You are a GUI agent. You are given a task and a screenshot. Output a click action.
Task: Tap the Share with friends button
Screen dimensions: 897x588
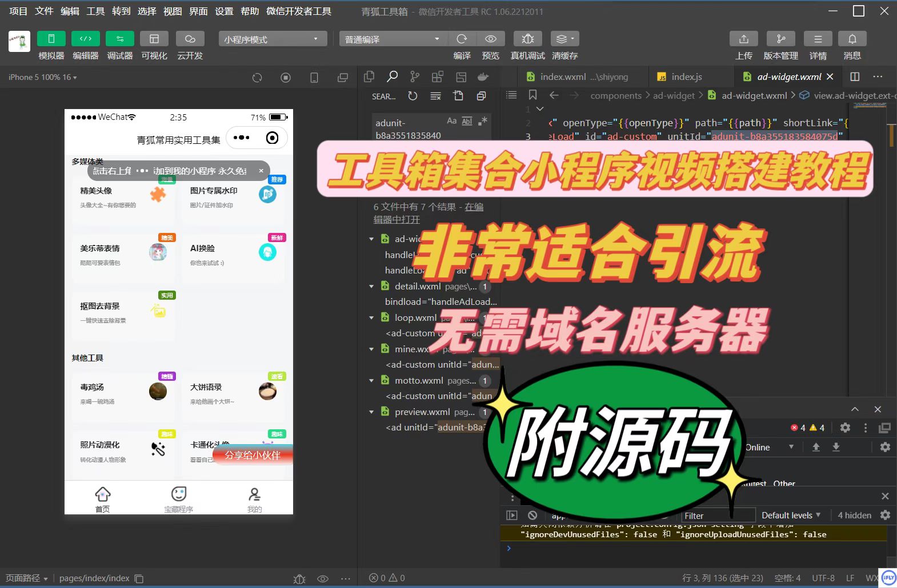[253, 455]
